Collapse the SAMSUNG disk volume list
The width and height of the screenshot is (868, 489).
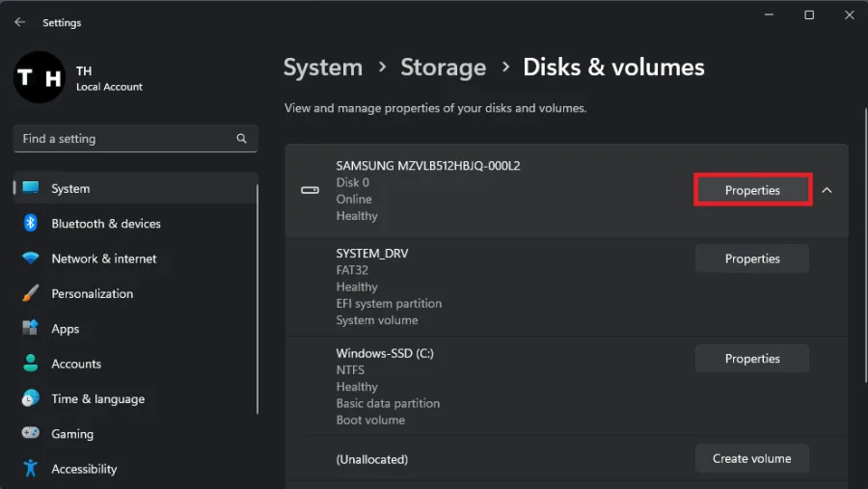(x=827, y=190)
